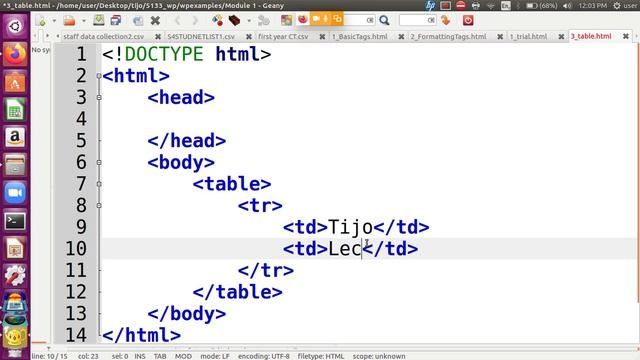Click the screen sharing indicator icon

(x=337, y=19)
